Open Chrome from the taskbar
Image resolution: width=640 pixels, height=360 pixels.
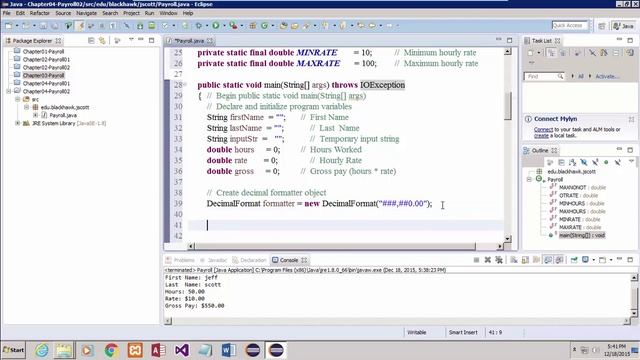tap(111, 350)
